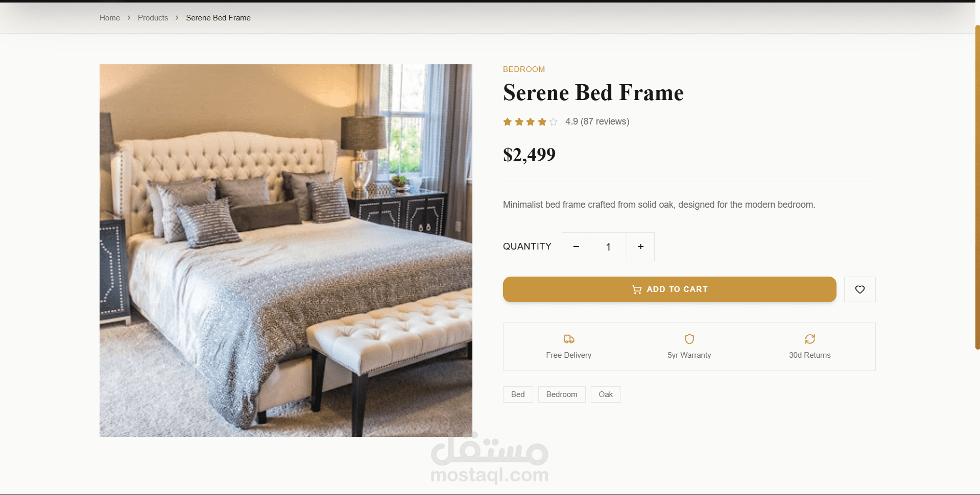Screen dimensions: 980x495
Task: Go to the Home breadcrumb link
Action: 110,18
